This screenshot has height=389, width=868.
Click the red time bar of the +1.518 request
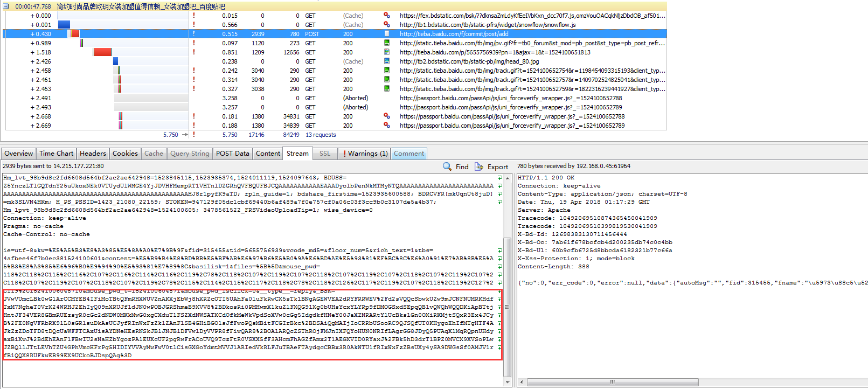pos(102,52)
